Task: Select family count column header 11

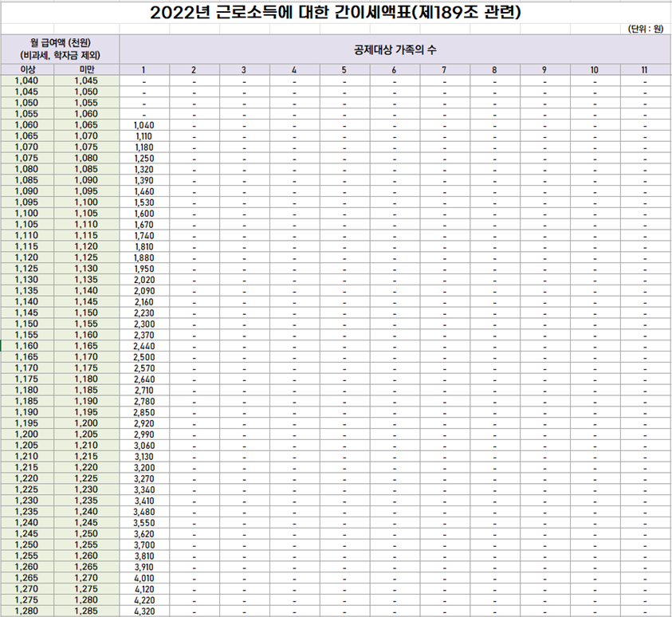Action: click(x=645, y=70)
